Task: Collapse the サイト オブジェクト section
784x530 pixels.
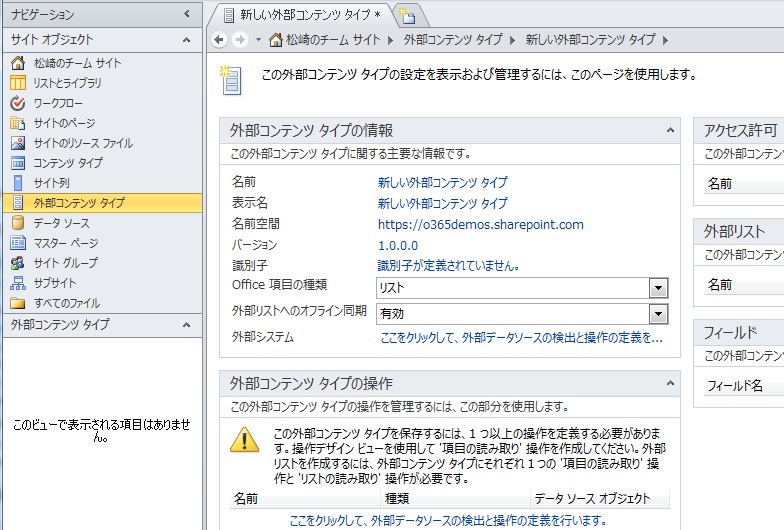Action: pos(186,40)
